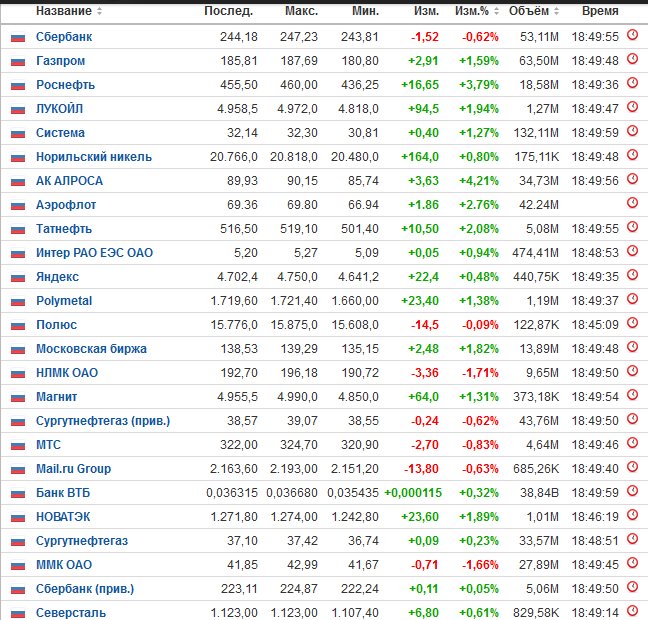
Task: Select the max price 37,42 for Сургутнефтегаз
Action: click(x=303, y=541)
